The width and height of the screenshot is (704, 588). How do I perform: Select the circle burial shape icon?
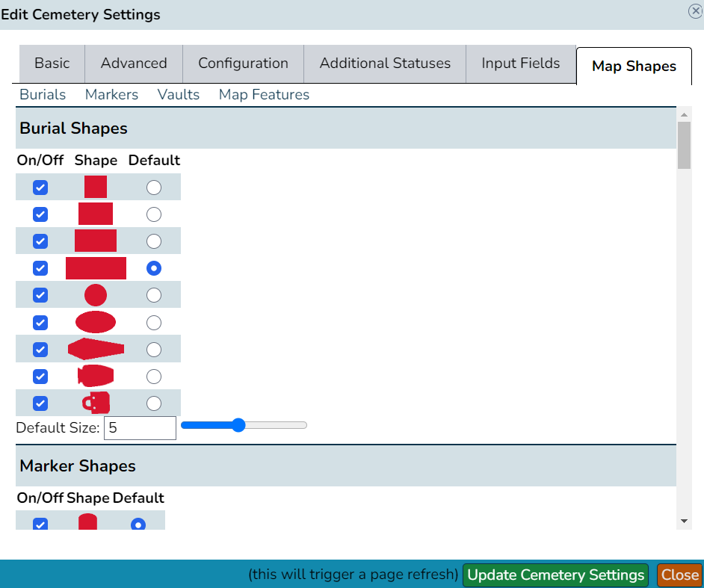point(95,294)
